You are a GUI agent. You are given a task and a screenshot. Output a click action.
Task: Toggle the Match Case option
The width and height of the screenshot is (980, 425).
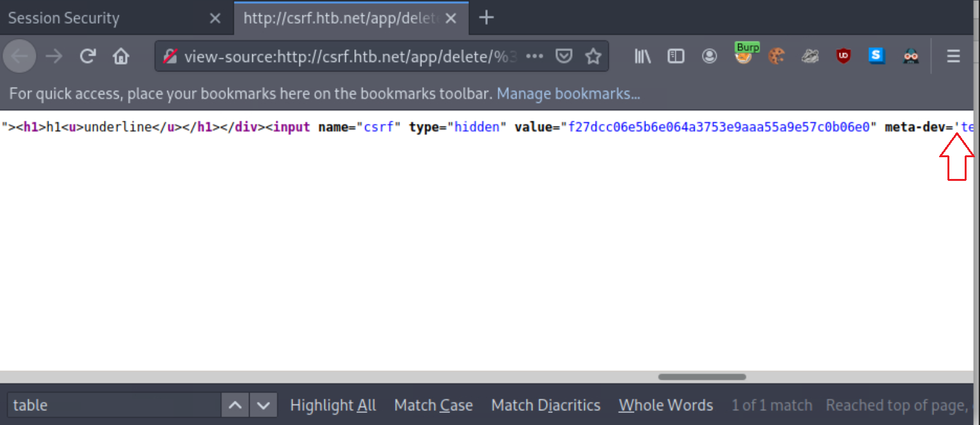(x=433, y=405)
